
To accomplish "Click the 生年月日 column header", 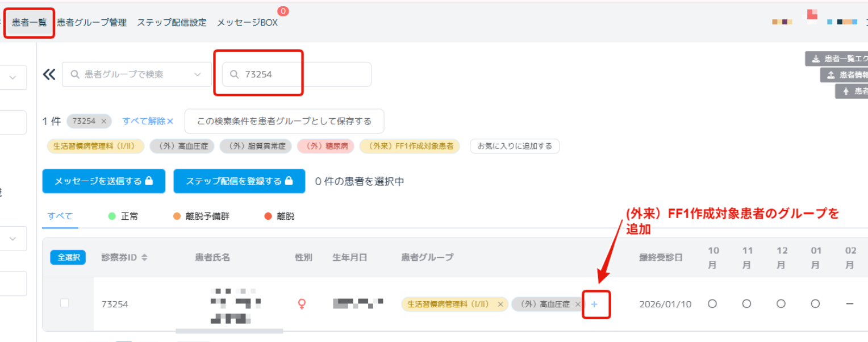I will pyautogui.click(x=350, y=257).
